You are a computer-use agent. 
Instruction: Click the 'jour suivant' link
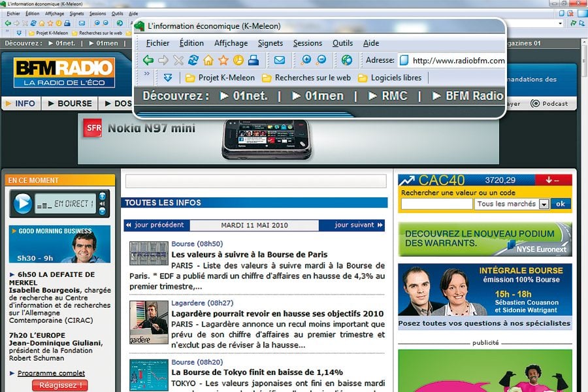355,225
